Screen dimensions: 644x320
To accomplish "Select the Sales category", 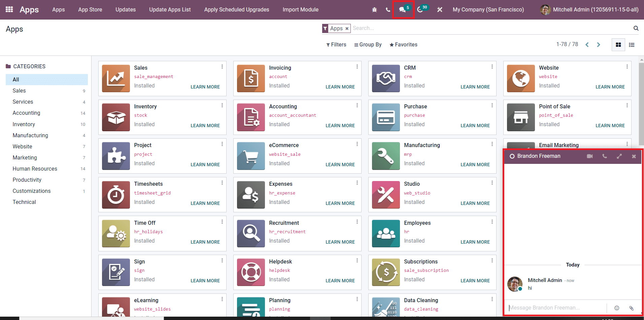I will pos(47,91).
